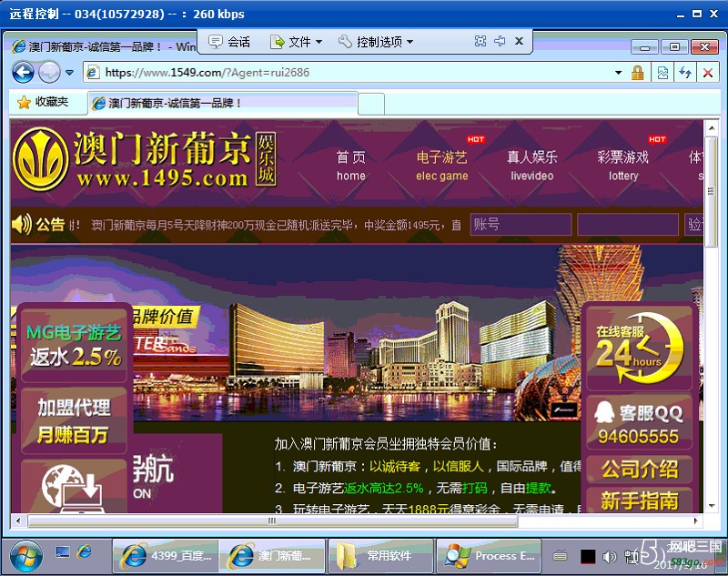Click the 澳门新葡京 site logo
The image size is (728, 576).
pyautogui.click(x=145, y=158)
